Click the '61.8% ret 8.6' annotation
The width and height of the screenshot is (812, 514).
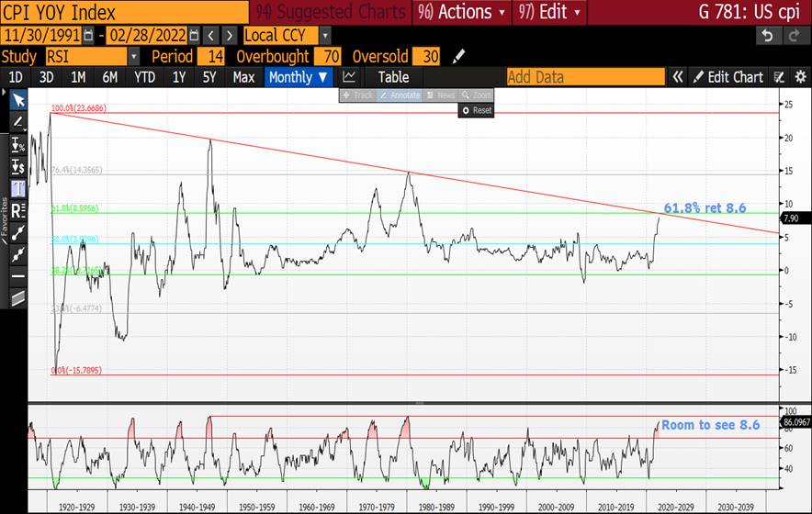tap(705, 208)
